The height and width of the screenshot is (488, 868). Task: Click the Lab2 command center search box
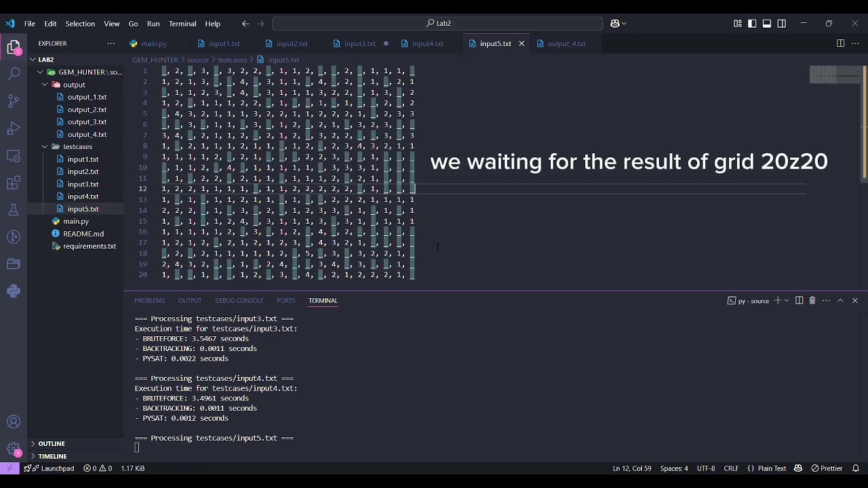click(437, 24)
